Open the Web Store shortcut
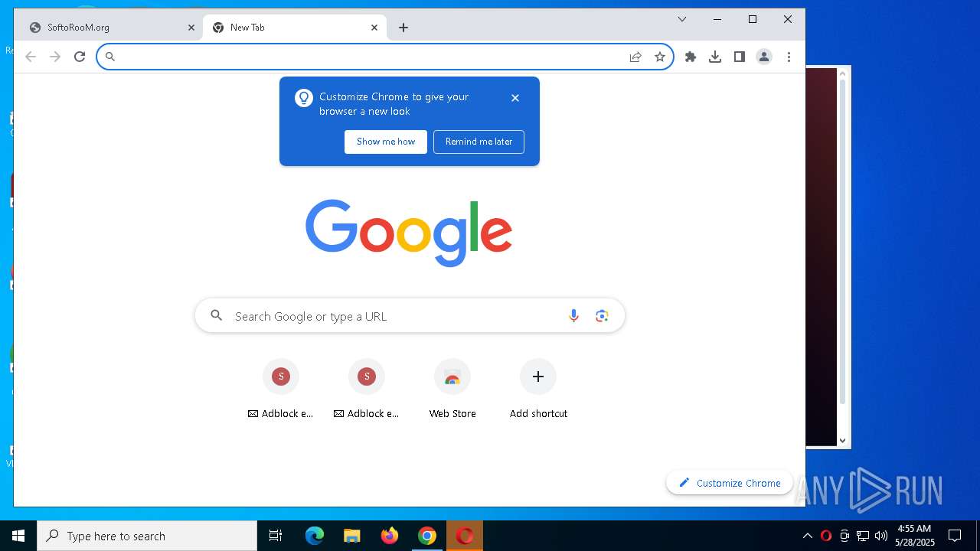 (452, 389)
